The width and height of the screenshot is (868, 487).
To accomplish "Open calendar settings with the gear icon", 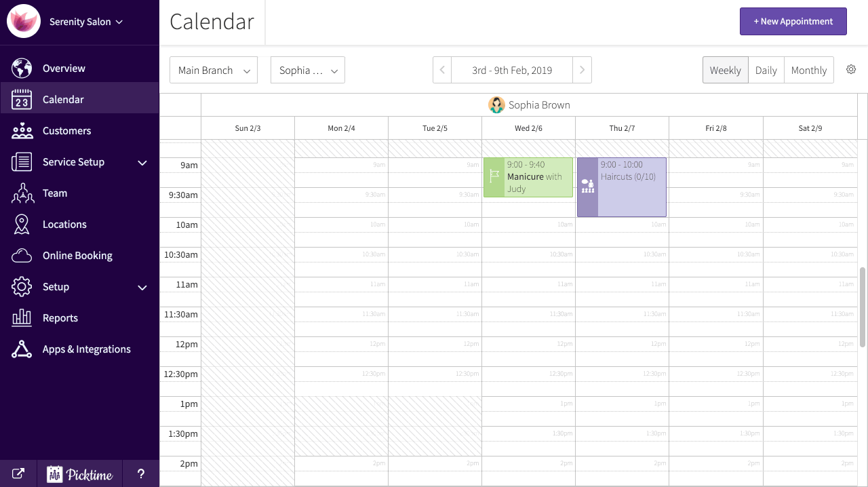I will pos(851,69).
